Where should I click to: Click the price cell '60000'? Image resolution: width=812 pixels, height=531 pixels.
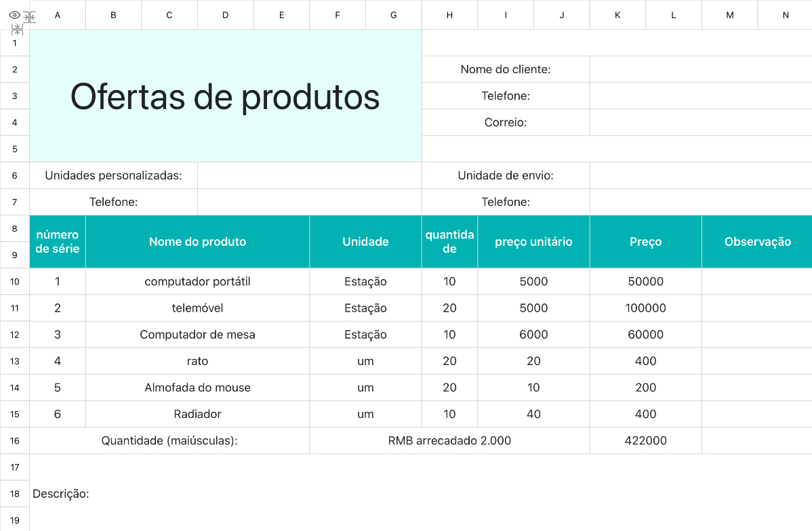pyautogui.click(x=646, y=335)
